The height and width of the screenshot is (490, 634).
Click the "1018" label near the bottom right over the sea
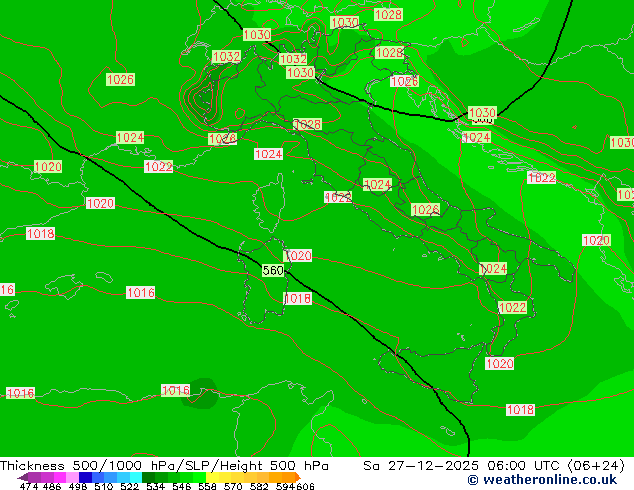[520, 410]
